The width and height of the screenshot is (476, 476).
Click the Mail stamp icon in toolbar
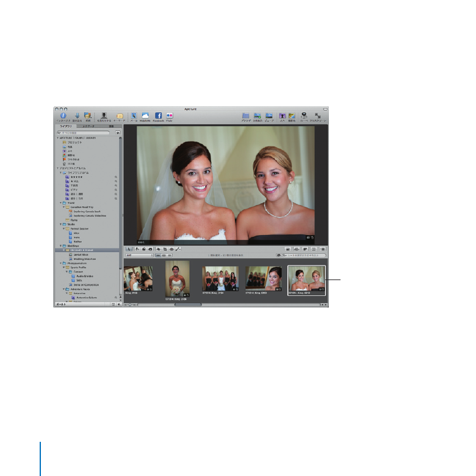click(134, 116)
